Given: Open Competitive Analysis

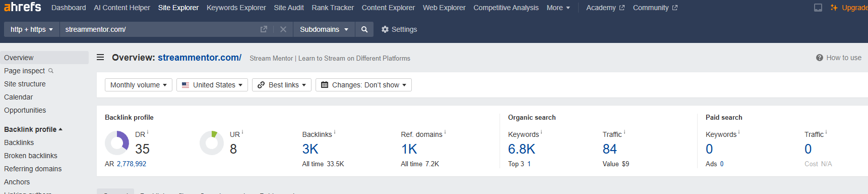Looking at the screenshot, I should pos(506,8).
